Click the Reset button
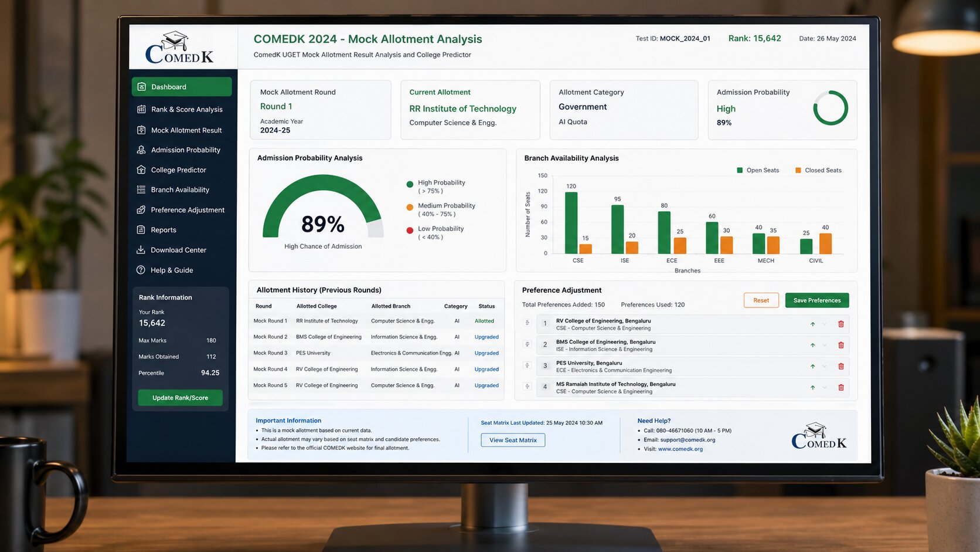 (761, 300)
